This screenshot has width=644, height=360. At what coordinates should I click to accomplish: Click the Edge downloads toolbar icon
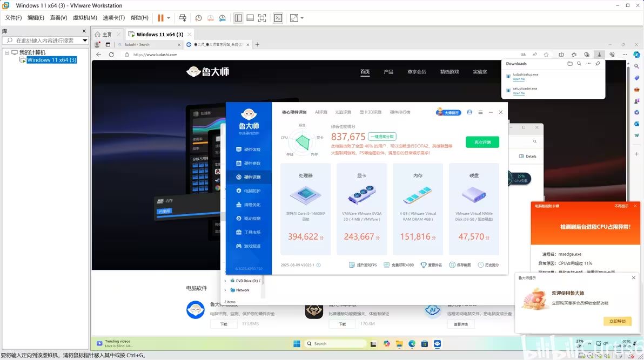599,55
